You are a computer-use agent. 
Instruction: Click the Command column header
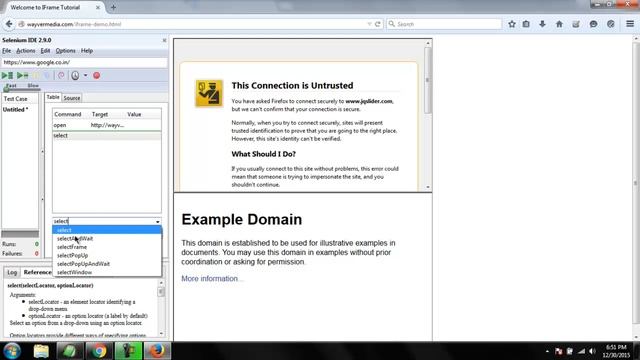pyautogui.click(x=68, y=115)
